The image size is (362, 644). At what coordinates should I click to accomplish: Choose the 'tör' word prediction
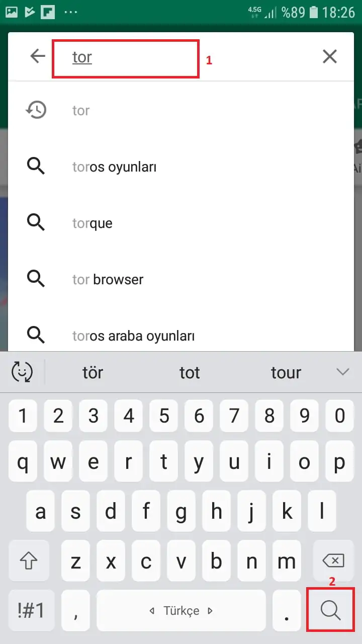pyautogui.click(x=93, y=372)
